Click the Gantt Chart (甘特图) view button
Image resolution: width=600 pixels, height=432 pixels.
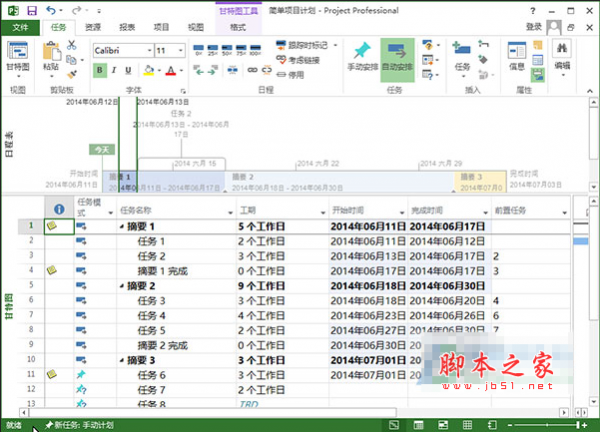click(17, 56)
